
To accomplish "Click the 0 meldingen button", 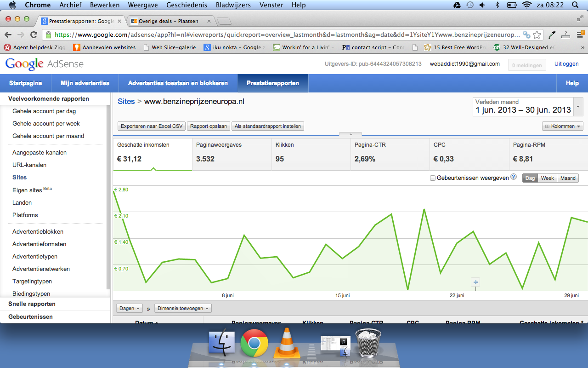I will [527, 65].
